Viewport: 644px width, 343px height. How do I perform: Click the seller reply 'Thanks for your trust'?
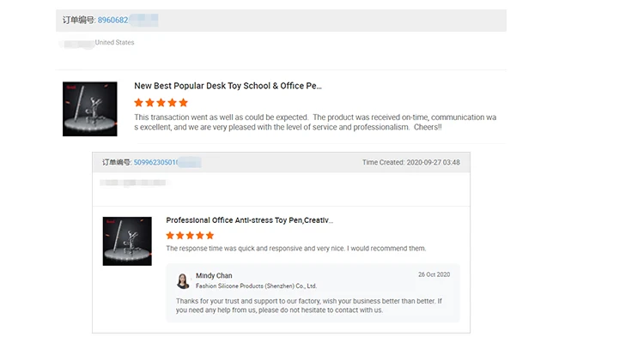pyautogui.click(x=309, y=305)
